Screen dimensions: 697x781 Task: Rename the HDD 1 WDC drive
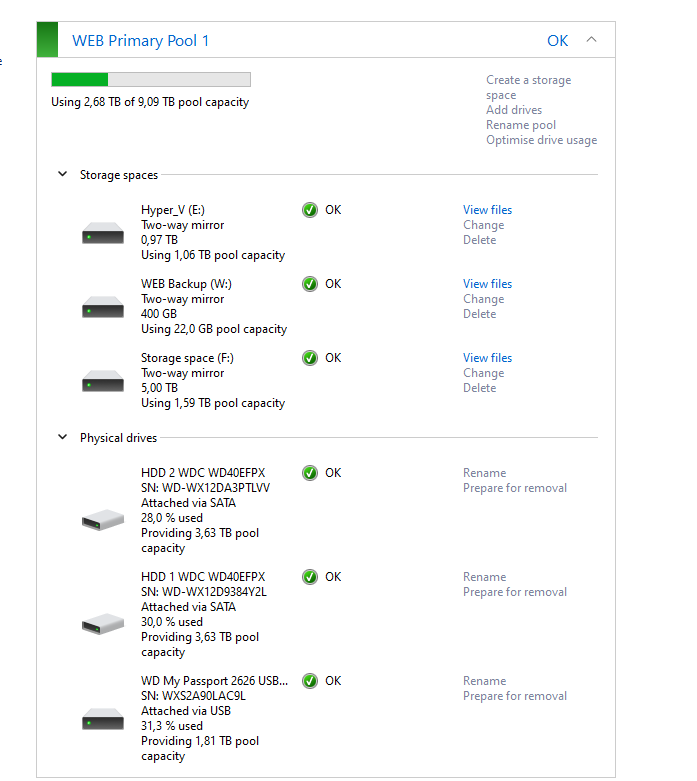(484, 577)
